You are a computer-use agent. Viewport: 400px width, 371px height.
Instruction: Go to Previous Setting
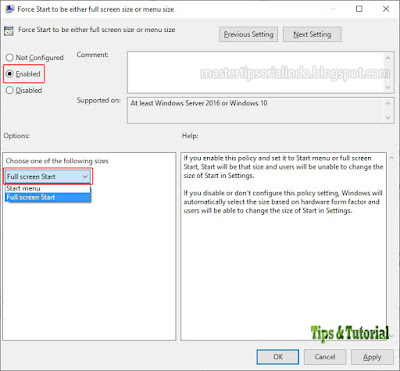point(248,34)
